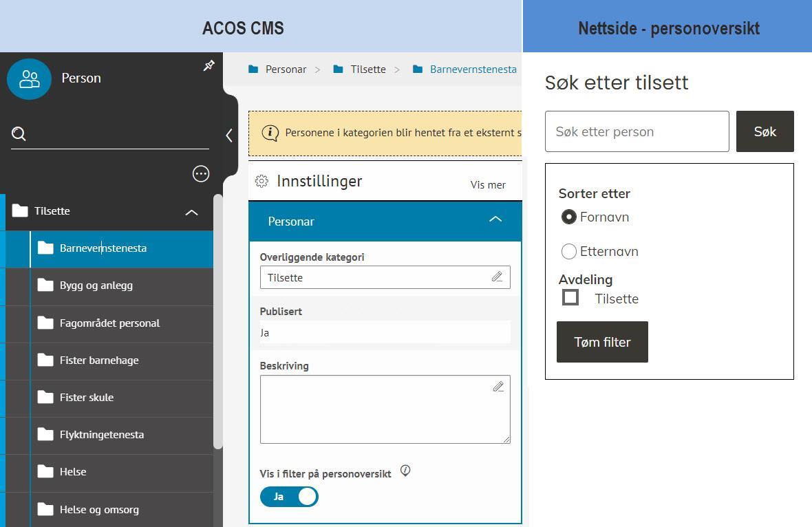Show info tooltip for Vis i filter
This screenshot has width=812, height=527.
[x=405, y=471]
